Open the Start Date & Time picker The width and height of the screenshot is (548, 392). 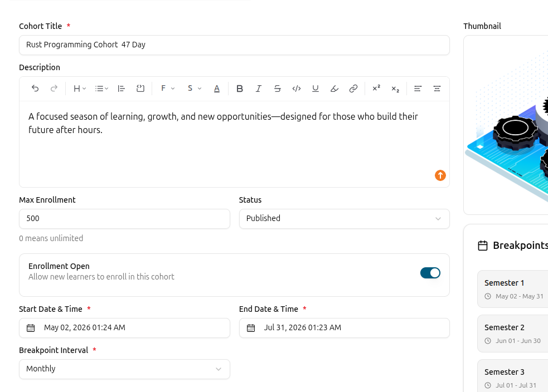124,328
